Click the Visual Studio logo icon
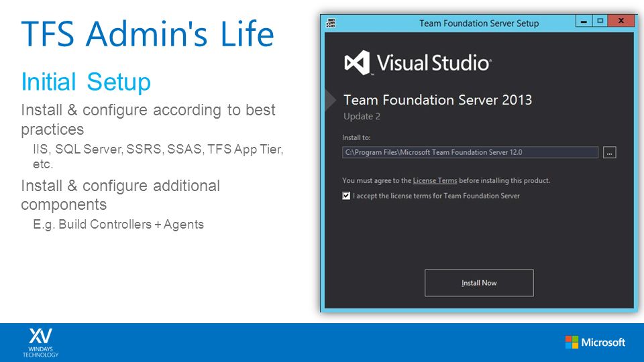 tap(358, 63)
